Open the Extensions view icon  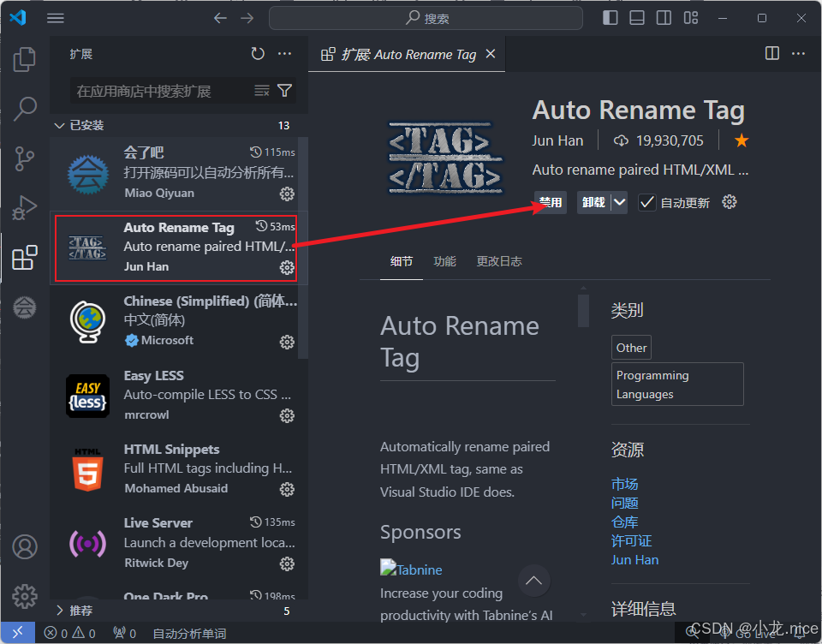click(x=24, y=258)
